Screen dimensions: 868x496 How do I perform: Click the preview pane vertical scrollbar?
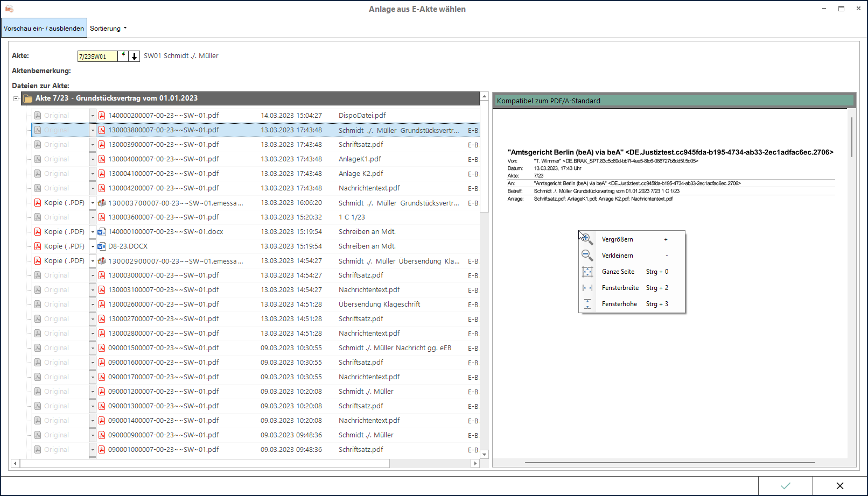[852, 137]
